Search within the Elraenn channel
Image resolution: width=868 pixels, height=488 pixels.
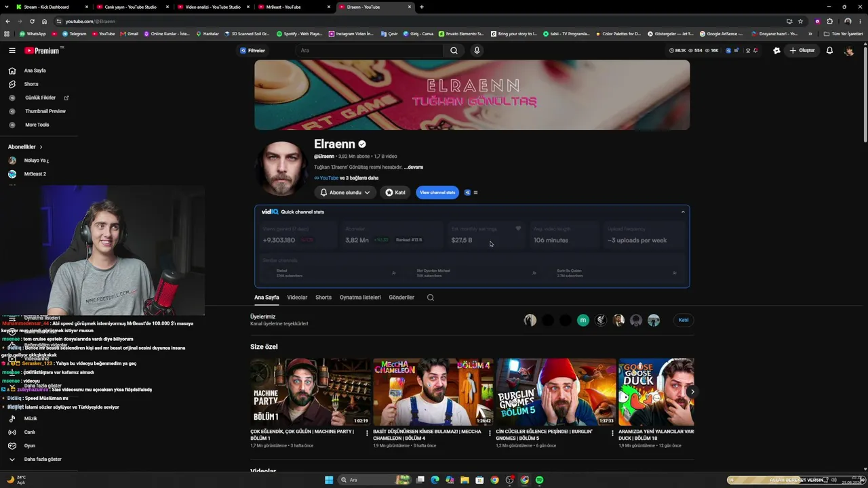tap(430, 298)
